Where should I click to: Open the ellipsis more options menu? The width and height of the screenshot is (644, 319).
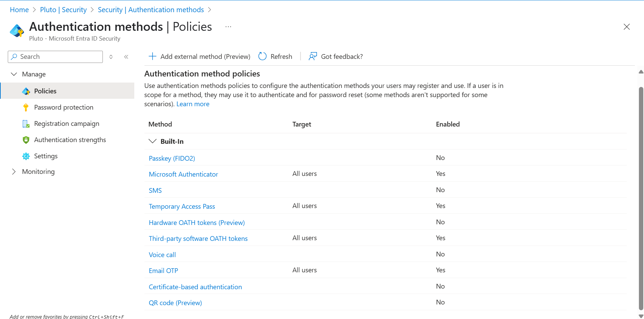tap(228, 27)
